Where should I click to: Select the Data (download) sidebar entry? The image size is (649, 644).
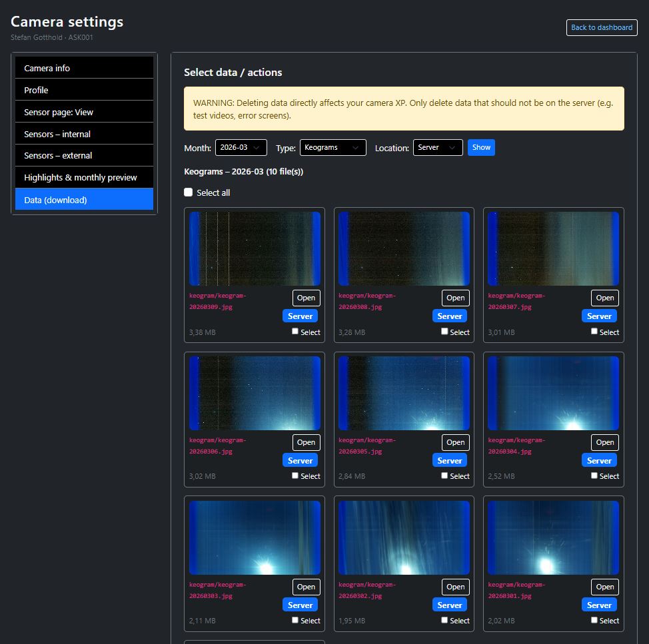pos(84,199)
